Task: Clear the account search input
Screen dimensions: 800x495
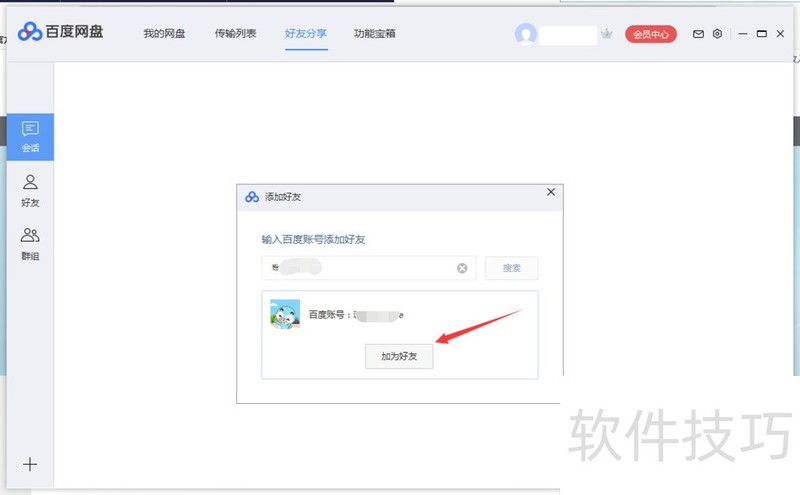Action: pyautogui.click(x=462, y=268)
